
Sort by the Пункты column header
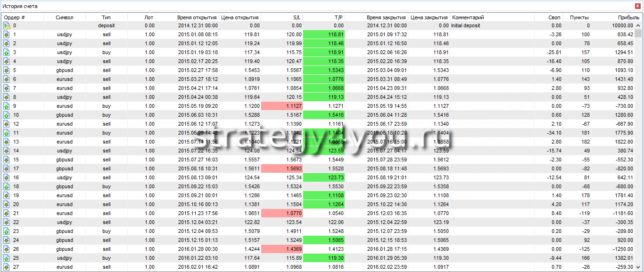tap(578, 17)
